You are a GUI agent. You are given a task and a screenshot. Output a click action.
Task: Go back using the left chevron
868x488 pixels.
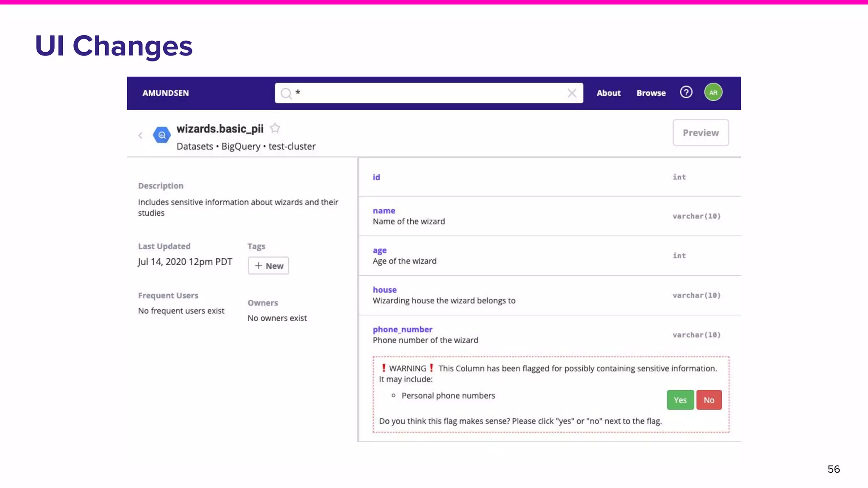[x=141, y=136]
